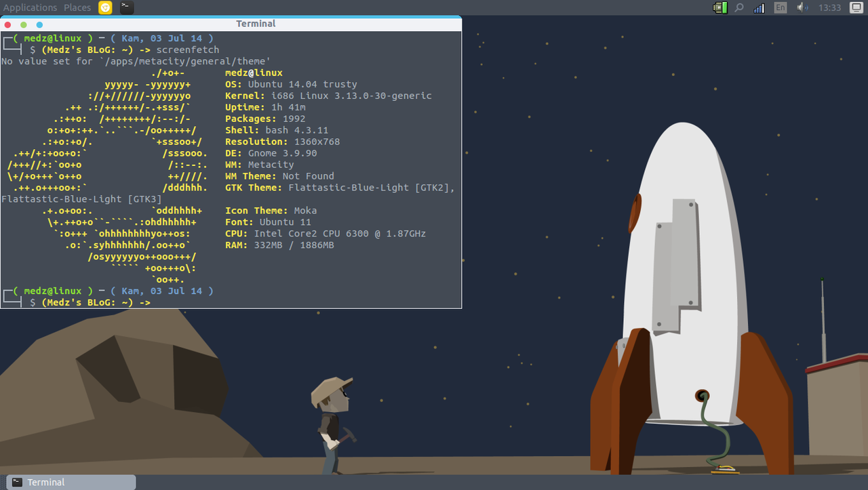Click the typed screenfetch command text
Screen dimensions: 868x490
point(187,50)
